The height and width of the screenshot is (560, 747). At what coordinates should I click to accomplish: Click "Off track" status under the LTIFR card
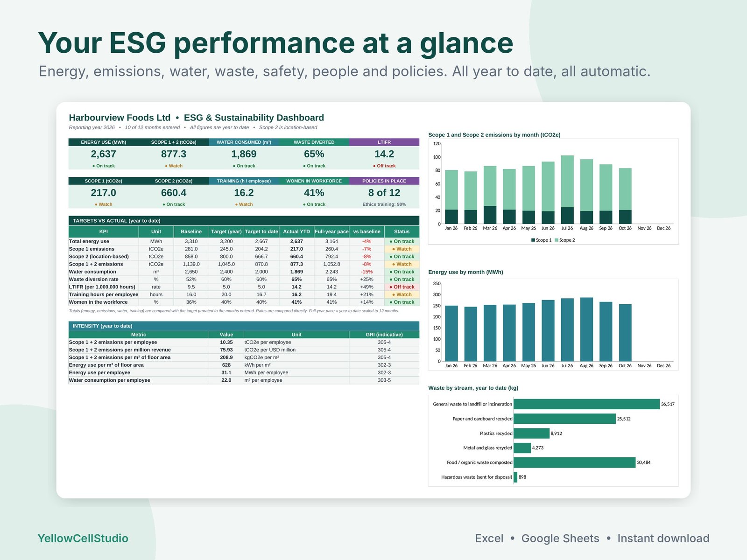[x=384, y=166]
